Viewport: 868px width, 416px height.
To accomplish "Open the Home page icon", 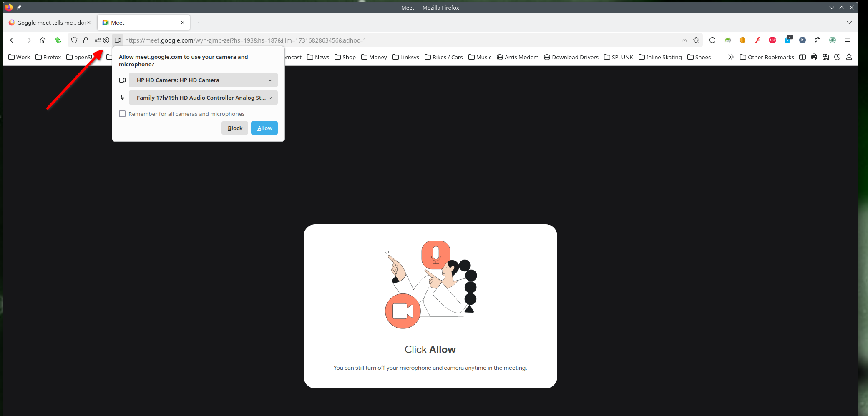I will pos(43,40).
